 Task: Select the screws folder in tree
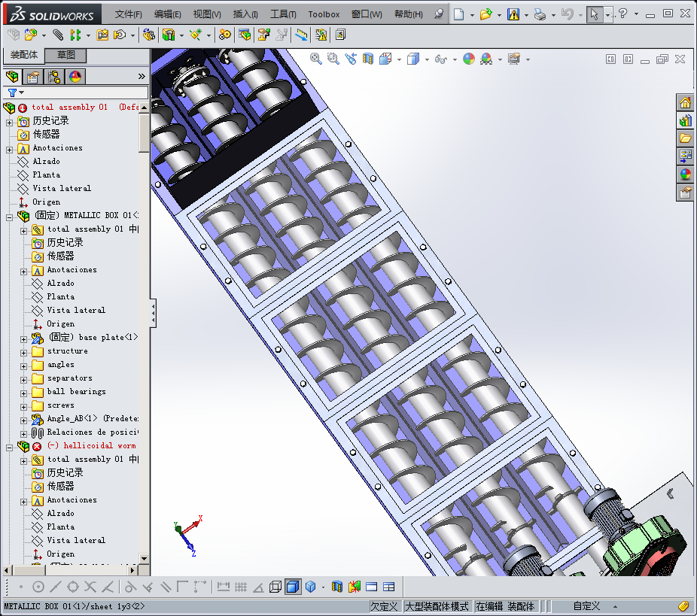point(60,405)
